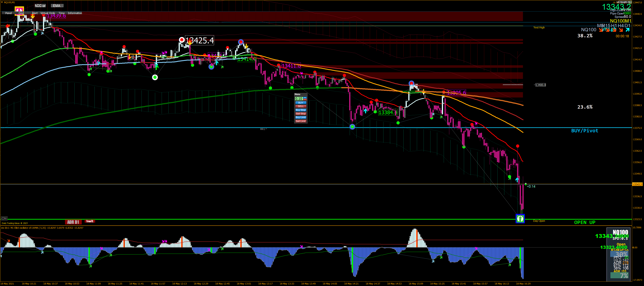644x286 pixels.
Task: Click the green up-arrow box at Day Open
Action: point(520,219)
